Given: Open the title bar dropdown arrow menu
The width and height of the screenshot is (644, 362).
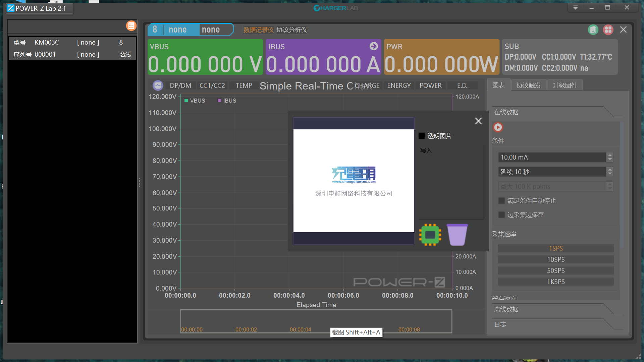Looking at the screenshot, I should tap(575, 7).
